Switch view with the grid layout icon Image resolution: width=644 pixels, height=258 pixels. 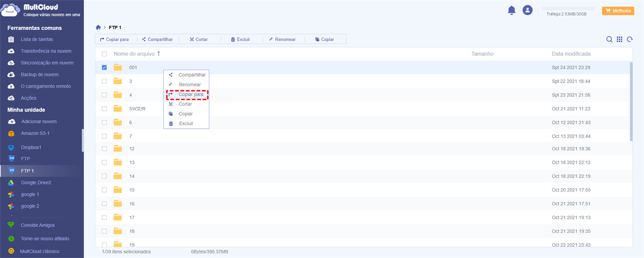(x=619, y=39)
